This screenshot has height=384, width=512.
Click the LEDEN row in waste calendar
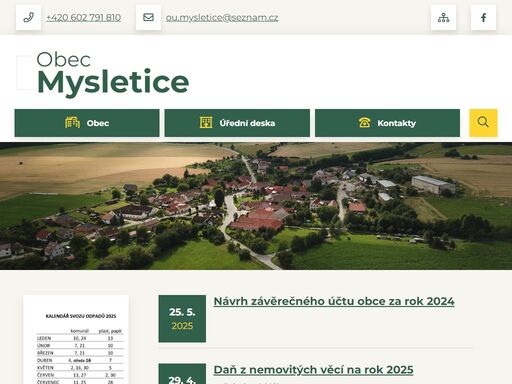80,338
